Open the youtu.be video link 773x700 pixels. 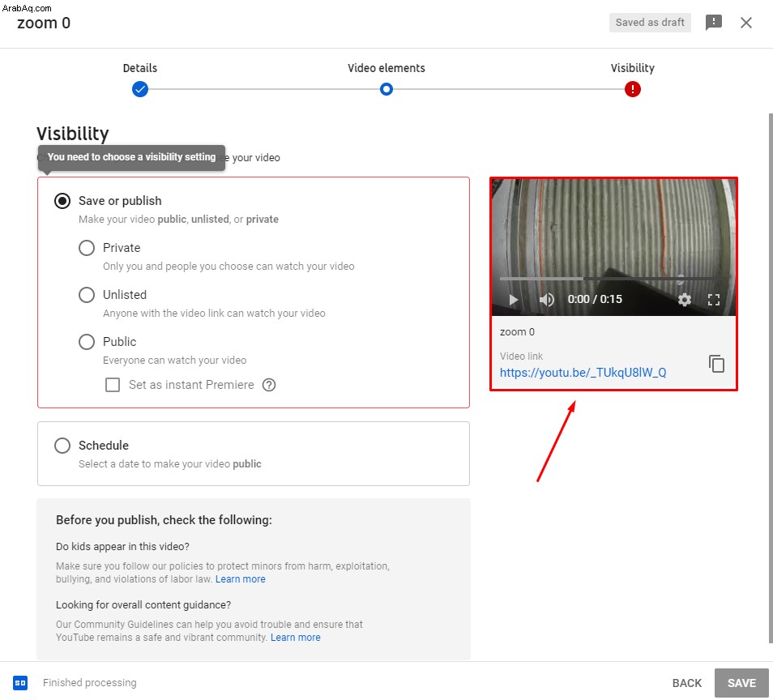pos(583,373)
